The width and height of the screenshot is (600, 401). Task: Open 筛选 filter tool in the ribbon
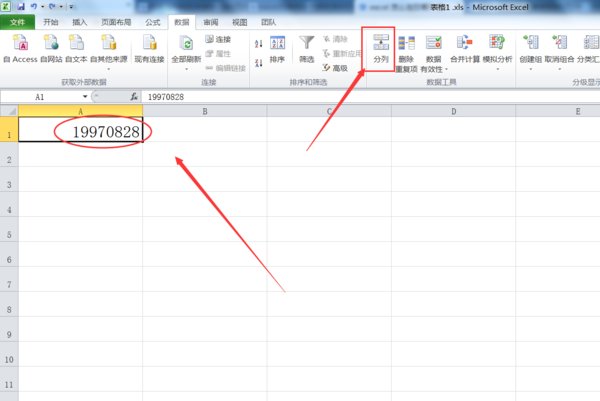click(x=306, y=48)
